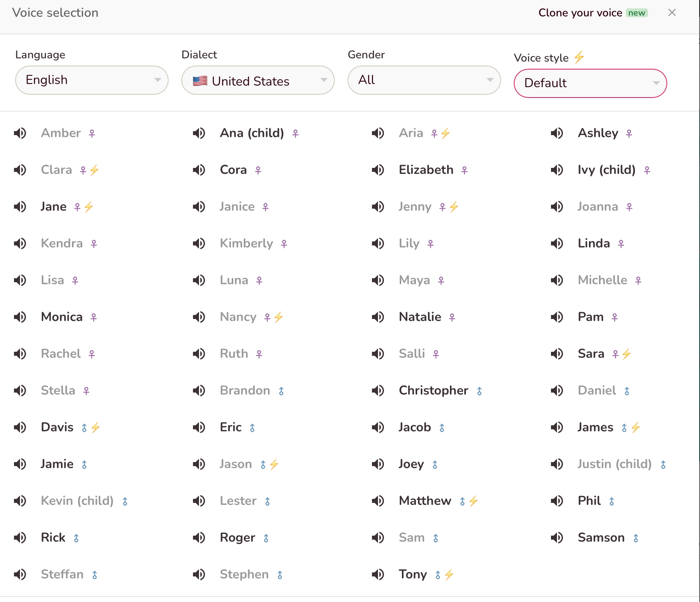
Task: Play the Amber voice preview speaker icon
Action: pyautogui.click(x=20, y=133)
